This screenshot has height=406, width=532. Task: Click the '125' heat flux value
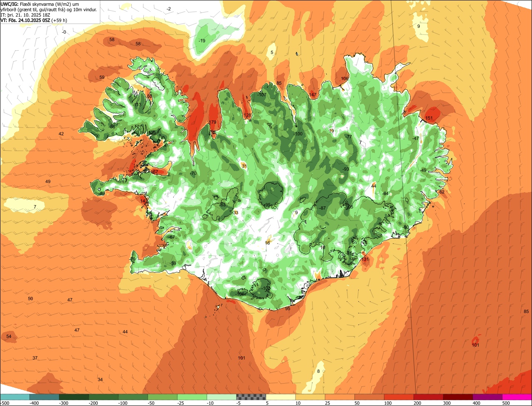pos(152,133)
